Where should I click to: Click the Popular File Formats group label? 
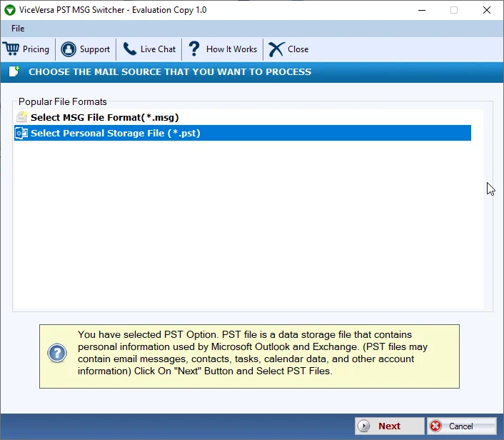62,101
